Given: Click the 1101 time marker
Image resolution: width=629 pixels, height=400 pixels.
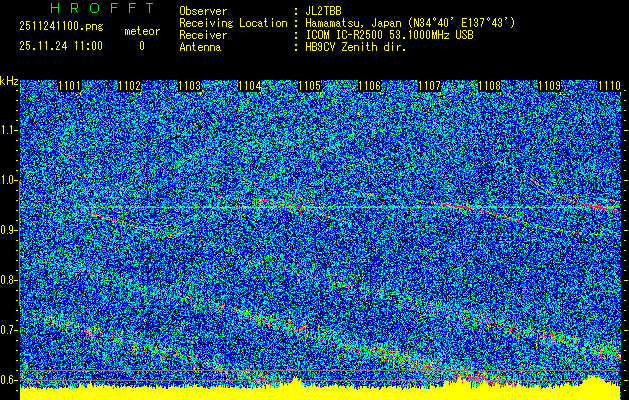Looking at the screenshot, I should click(x=69, y=87).
